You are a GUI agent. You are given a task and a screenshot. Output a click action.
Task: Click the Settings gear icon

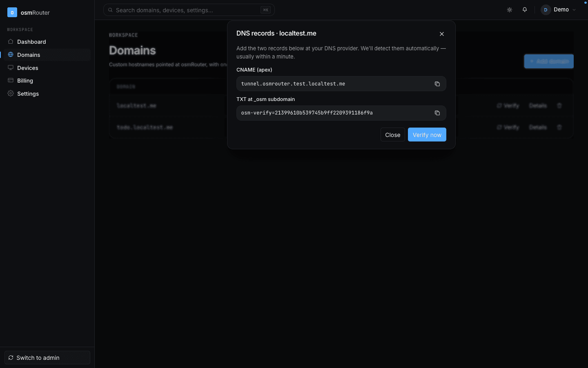pos(11,94)
